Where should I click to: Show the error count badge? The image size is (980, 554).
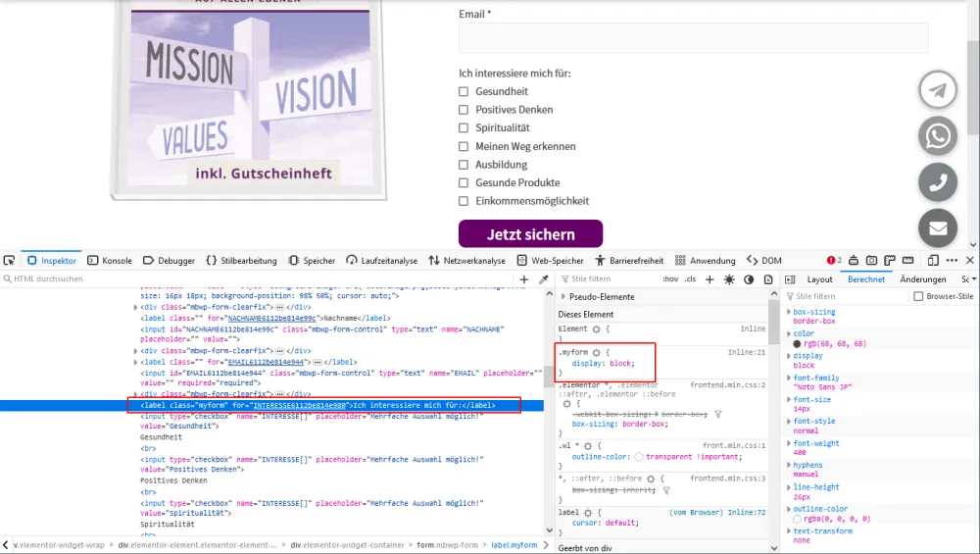[834, 260]
